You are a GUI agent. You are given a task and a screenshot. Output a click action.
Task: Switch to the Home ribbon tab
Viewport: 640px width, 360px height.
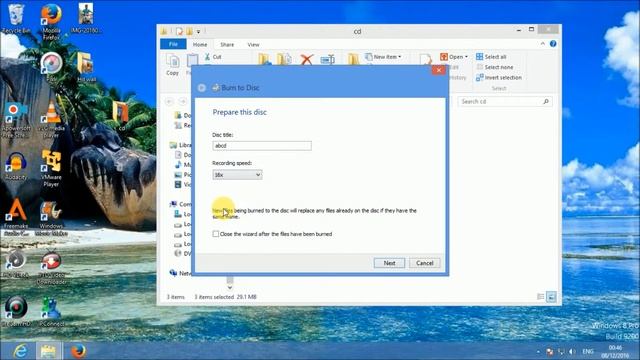[200, 44]
